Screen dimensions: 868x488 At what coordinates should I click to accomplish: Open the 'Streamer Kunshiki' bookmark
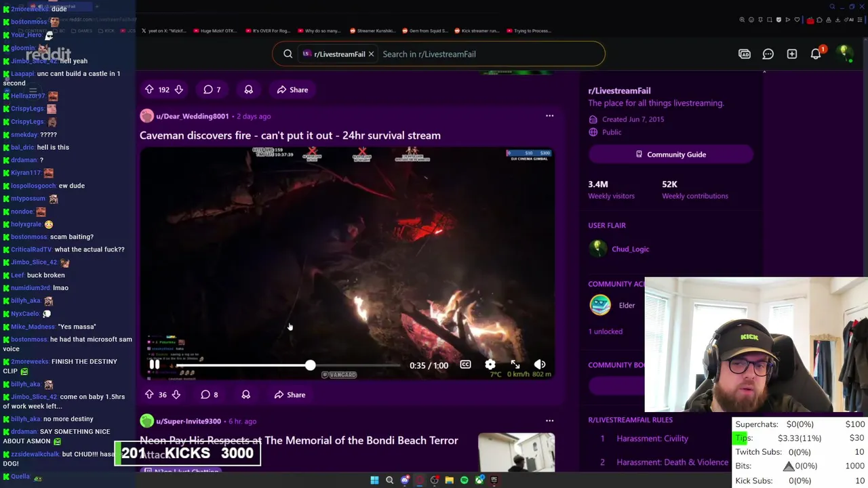372,30
